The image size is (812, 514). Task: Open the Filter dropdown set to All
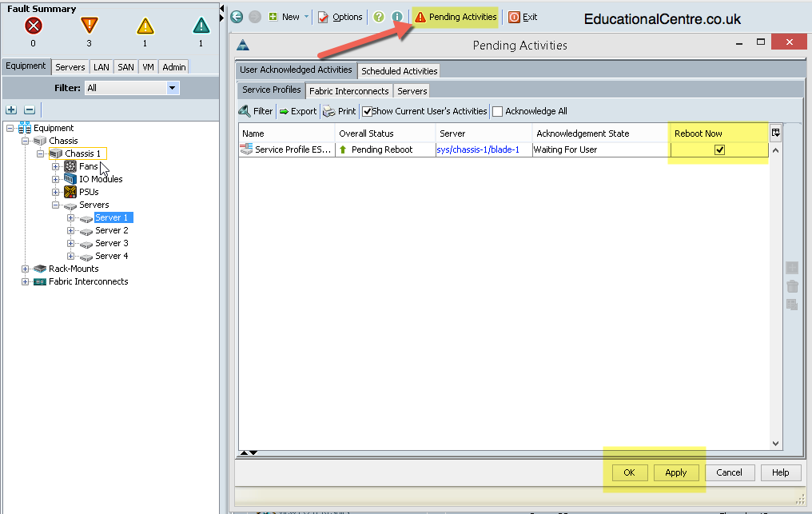[x=132, y=88]
